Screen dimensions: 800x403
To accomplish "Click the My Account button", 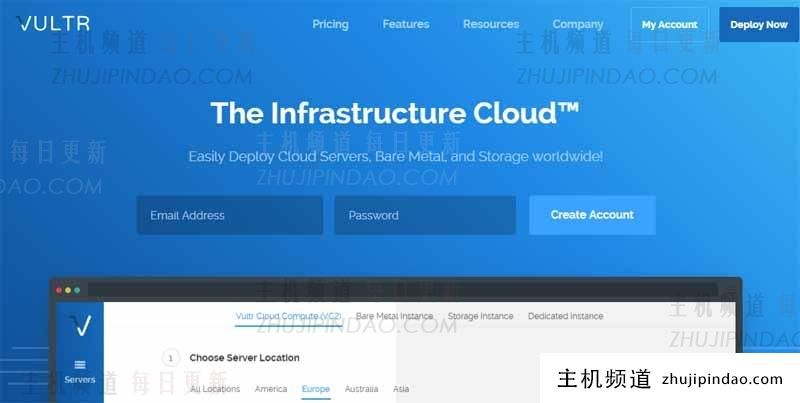I will [669, 24].
